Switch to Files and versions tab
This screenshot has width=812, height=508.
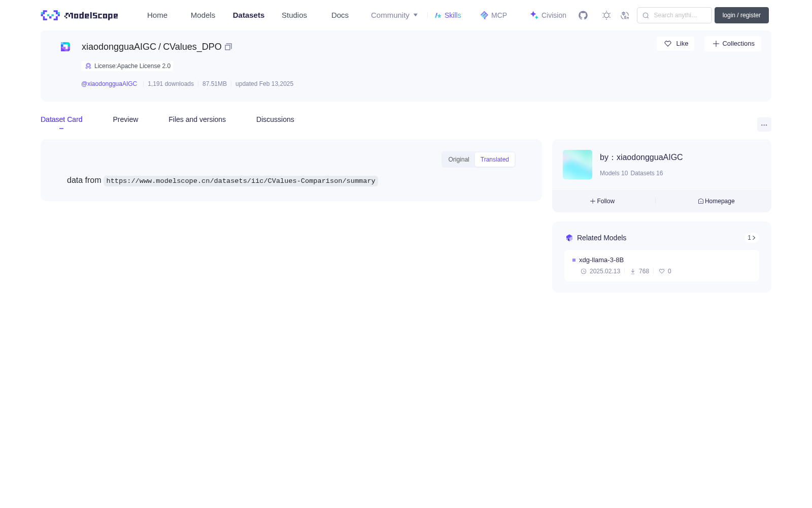pyautogui.click(x=197, y=119)
